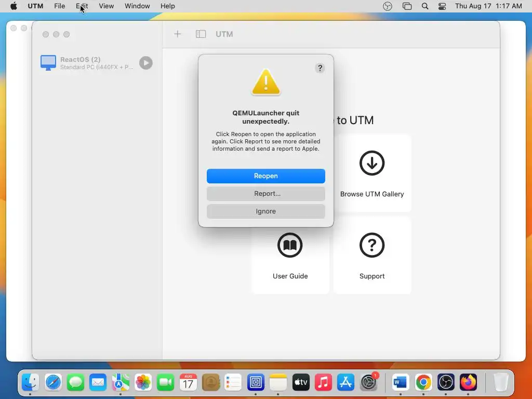Click the date and time clock
The width and height of the screenshot is (532, 399).
pyautogui.click(x=488, y=6)
